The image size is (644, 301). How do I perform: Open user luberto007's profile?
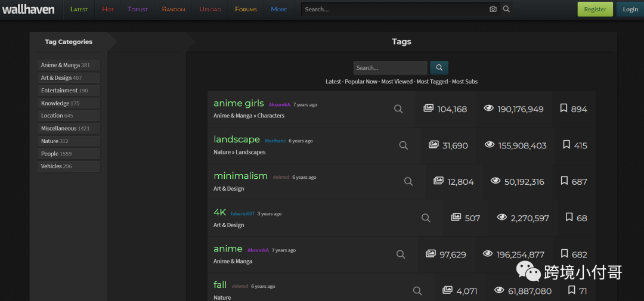pyautogui.click(x=243, y=214)
